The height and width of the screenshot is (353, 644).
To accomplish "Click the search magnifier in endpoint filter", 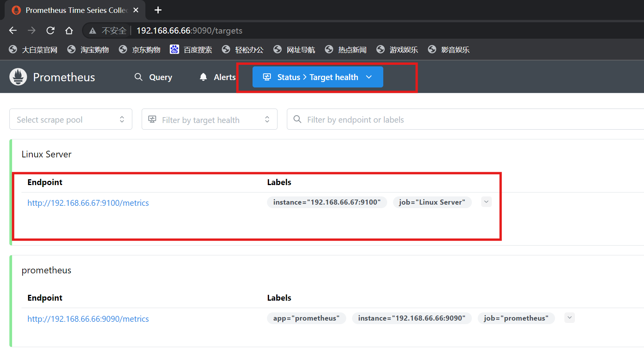I will pyautogui.click(x=297, y=119).
